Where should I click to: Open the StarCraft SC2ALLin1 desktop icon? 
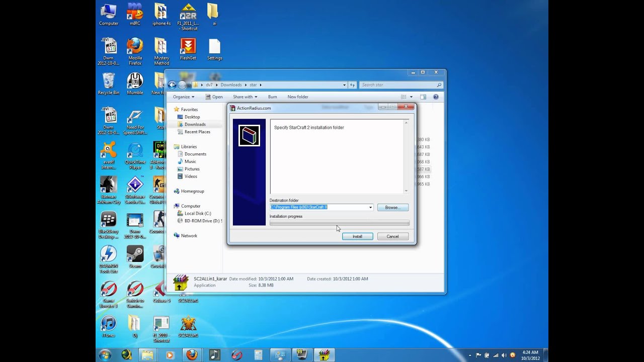coord(188,327)
